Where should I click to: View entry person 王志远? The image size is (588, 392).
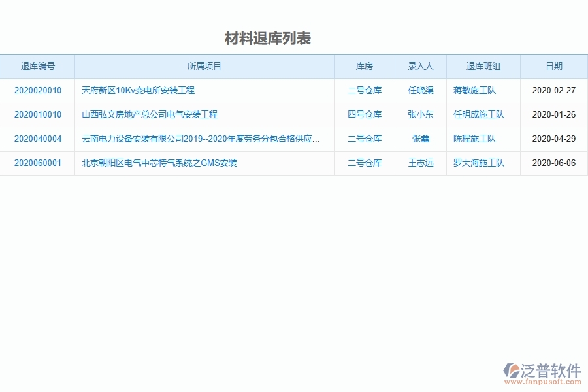pos(420,163)
